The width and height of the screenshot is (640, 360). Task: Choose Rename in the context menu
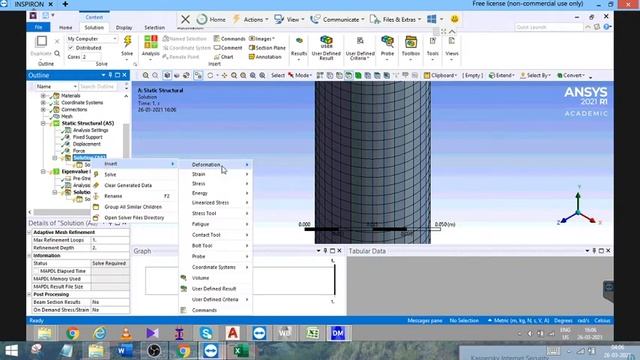(134, 196)
